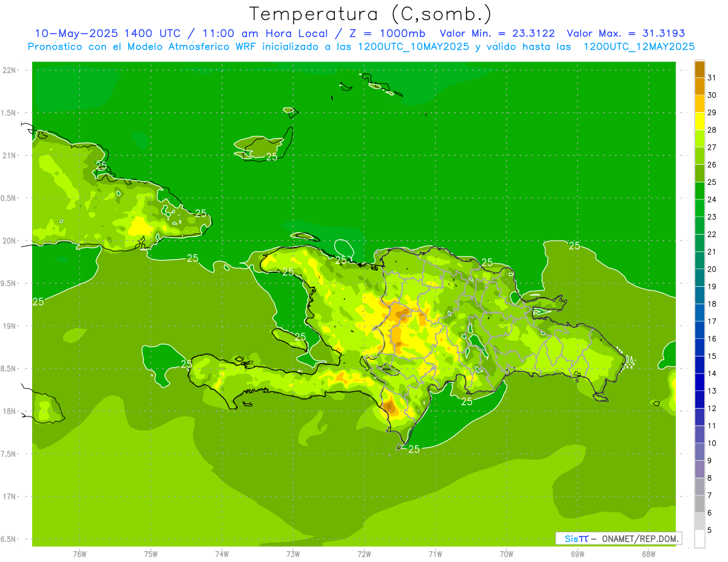The width and height of the screenshot is (728, 562).
Task: Click the 72W longitude axis label
Action: tap(364, 554)
